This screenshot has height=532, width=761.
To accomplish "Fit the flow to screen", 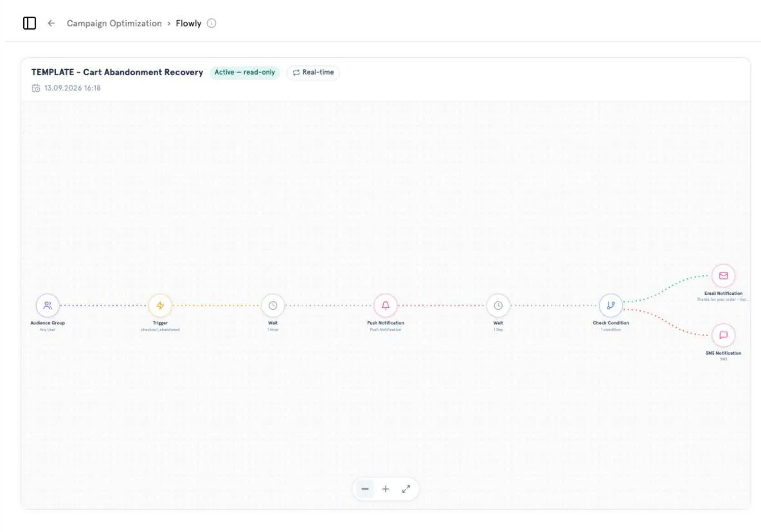I will point(406,489).
